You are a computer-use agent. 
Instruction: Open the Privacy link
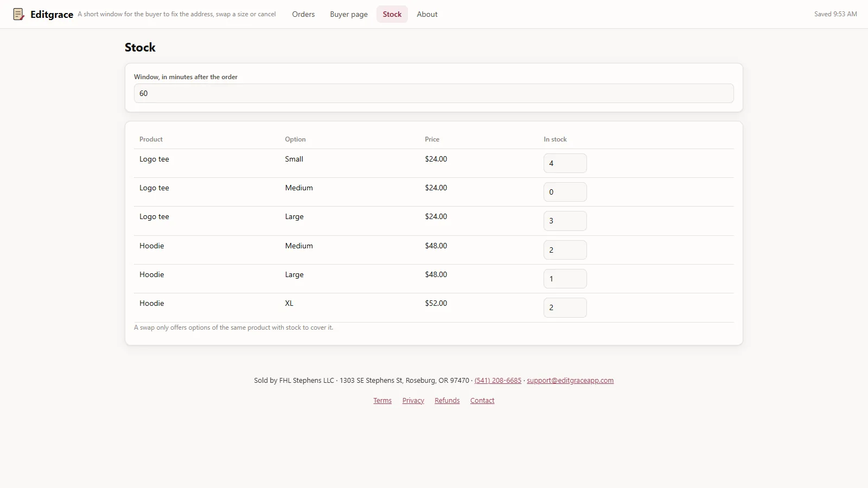tap(413, 401)
